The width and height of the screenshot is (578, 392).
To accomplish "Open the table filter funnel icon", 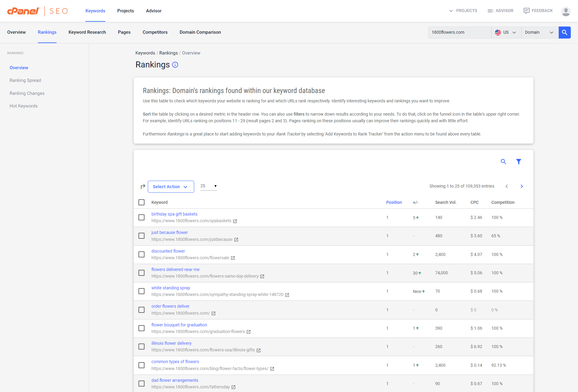I will click(x=518, y=162).
